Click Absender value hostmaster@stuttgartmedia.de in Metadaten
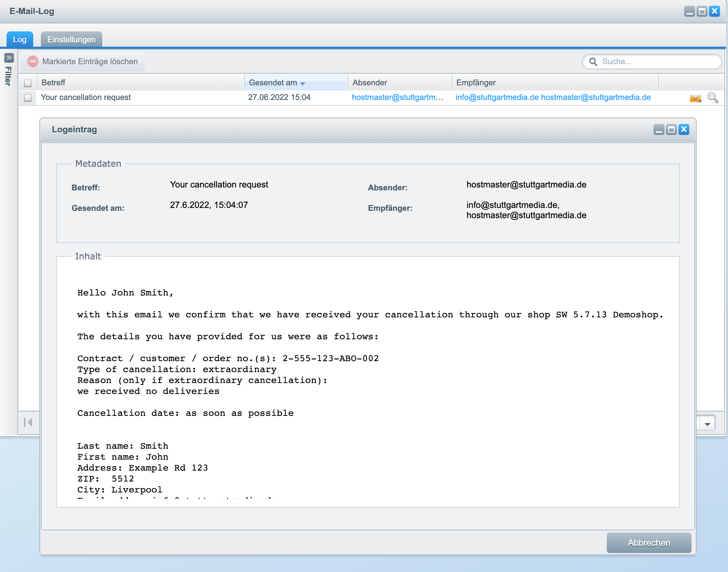Viewport: 728px width, 572px height. (x=526, y=185)
